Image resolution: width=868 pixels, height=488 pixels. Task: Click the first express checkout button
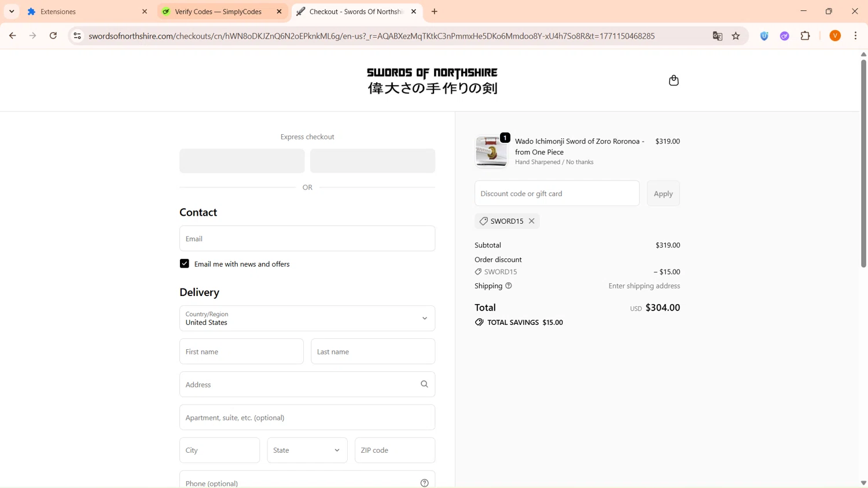242,161
